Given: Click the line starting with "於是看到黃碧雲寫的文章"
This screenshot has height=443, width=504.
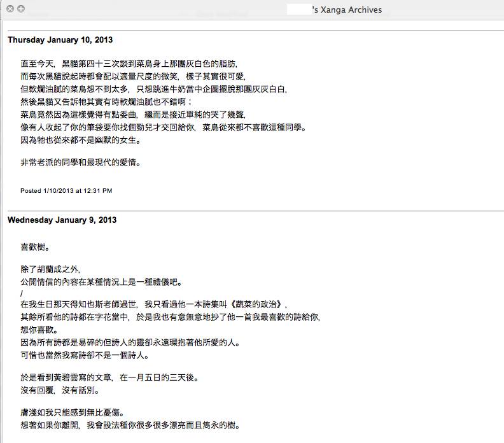Looking at the screenshot, I should pyautogui.click(x=109, y=377).
